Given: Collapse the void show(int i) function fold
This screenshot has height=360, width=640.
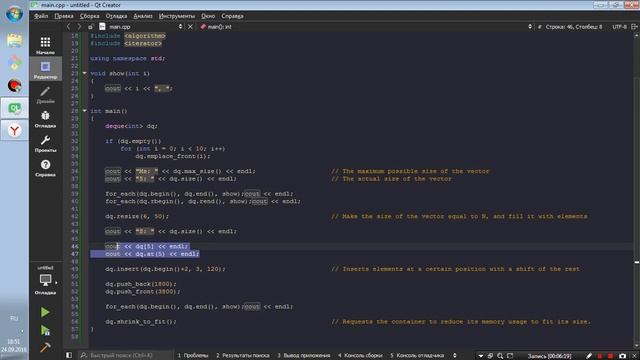Looking at the screenshot, I should pos(84,73).
